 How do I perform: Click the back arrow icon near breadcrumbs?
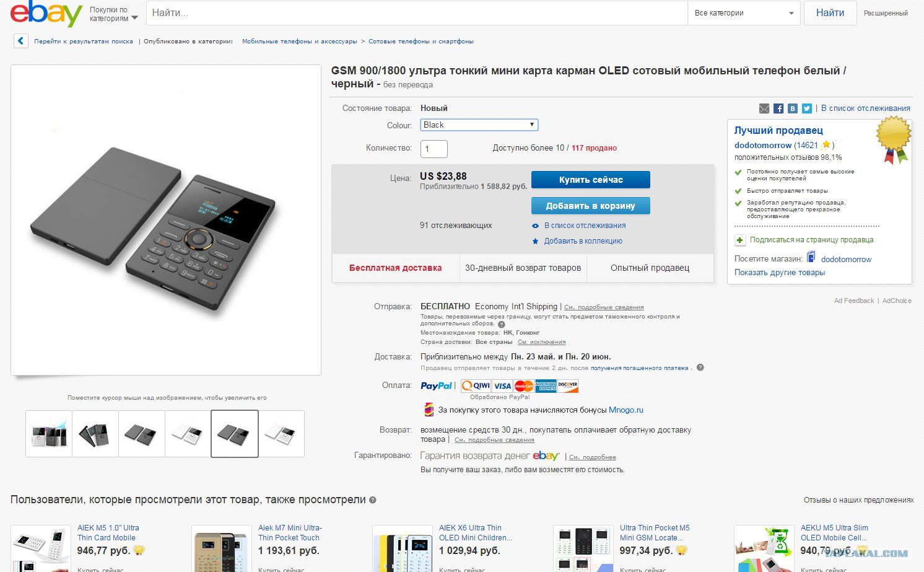point(20,42)
